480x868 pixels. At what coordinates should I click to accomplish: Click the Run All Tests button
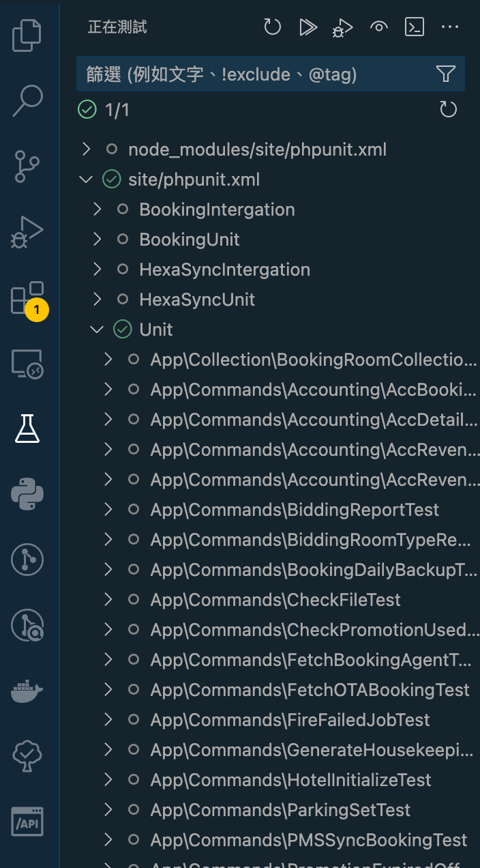(x=308, y=27)
